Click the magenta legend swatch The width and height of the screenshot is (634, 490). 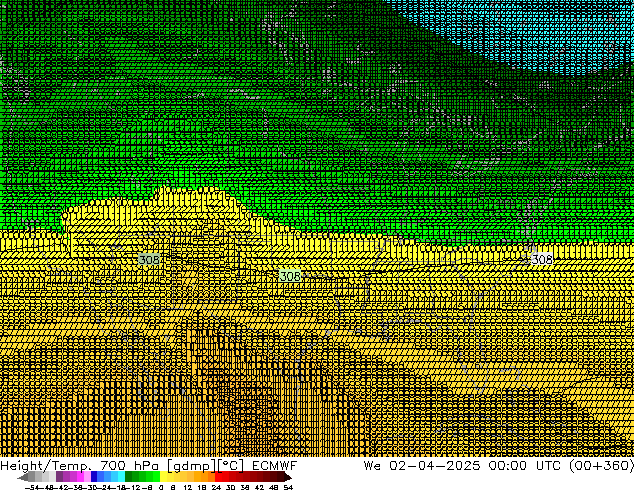[x=80, y=476]
